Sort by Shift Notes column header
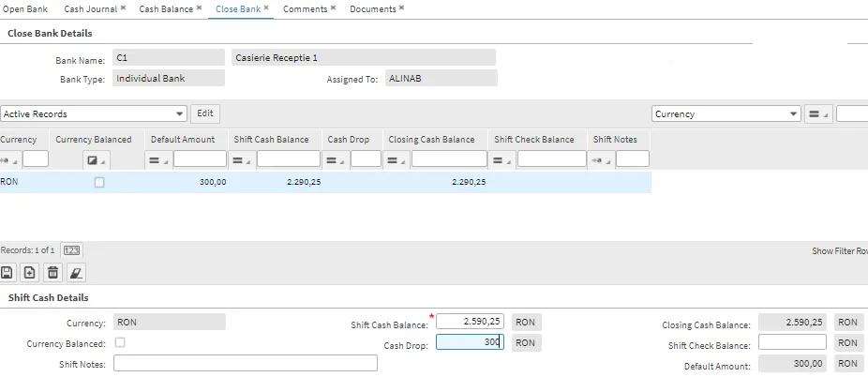868x377 pixels. pyautogui.click(x=615, y=140)
